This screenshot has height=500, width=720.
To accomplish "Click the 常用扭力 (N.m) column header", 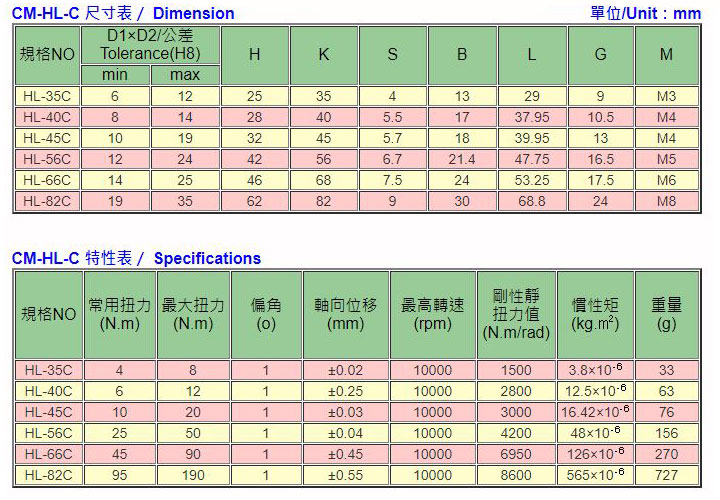I will (120, 314).
